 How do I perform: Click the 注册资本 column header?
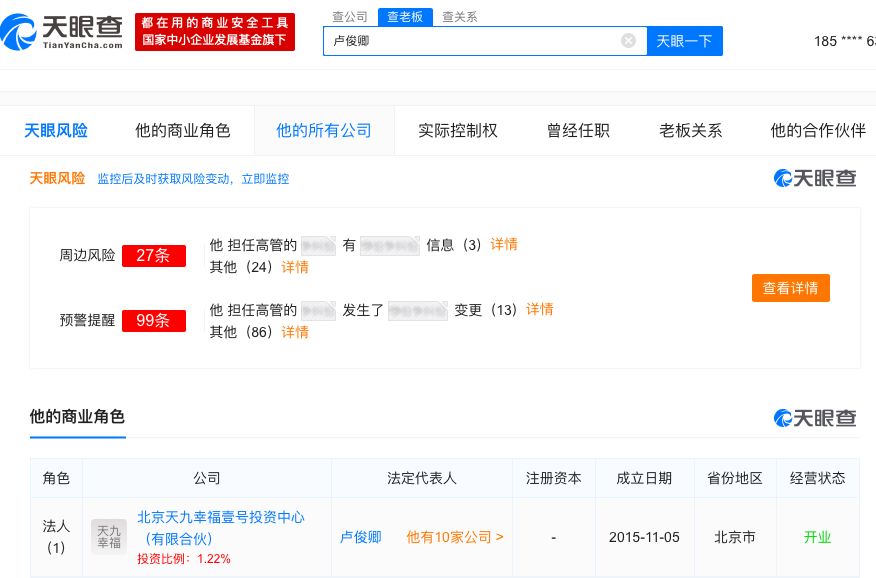coord(554,478)
